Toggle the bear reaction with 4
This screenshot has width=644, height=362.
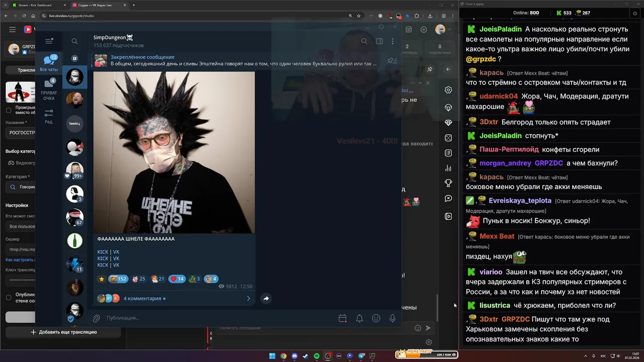(x=211, y=279)
